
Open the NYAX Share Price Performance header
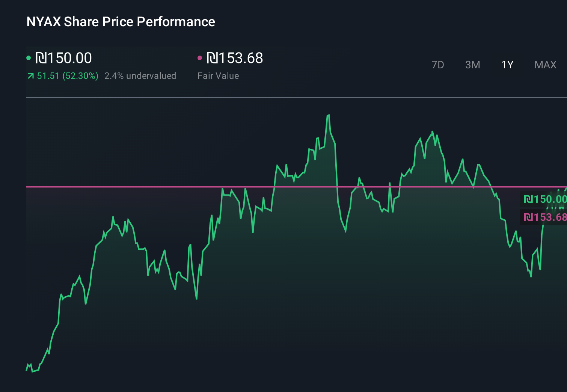pyautogui.click(x=121, y=21)
